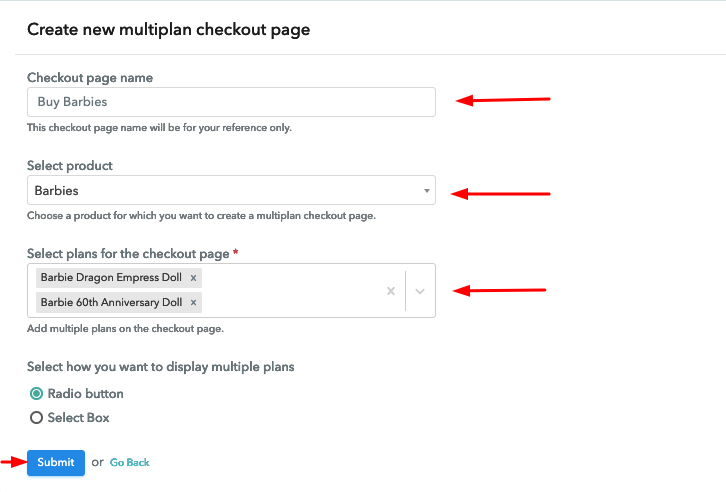
Task: Click the 'Checkout page name' label
Action: 90,78
